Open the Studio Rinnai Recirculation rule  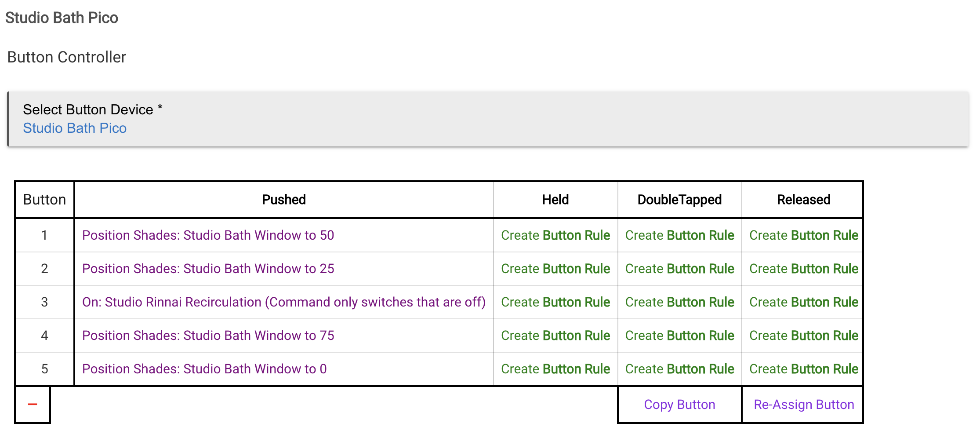click(283, 302)
